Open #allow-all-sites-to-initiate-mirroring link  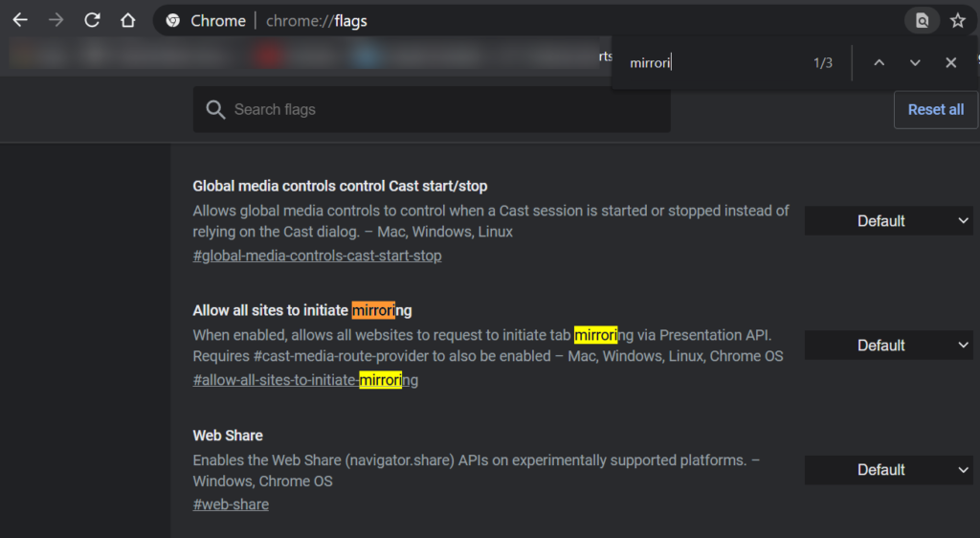305,380
